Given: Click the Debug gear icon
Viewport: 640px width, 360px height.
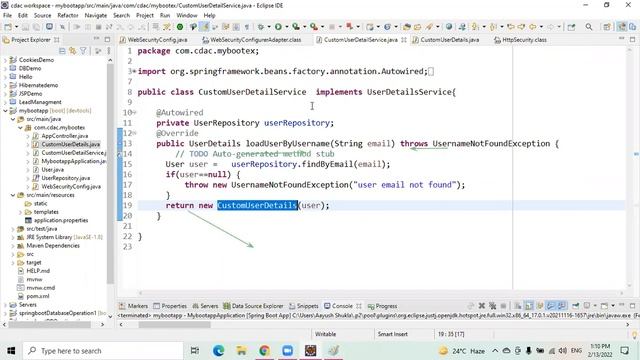Looking at the screenshot, I should (261, 27).
